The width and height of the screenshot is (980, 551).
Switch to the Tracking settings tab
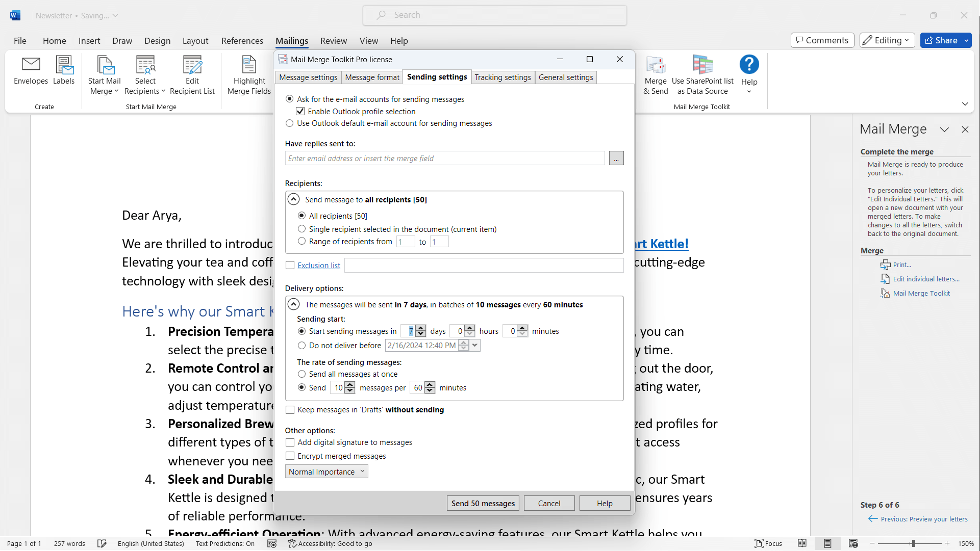[x=502, y=77]
